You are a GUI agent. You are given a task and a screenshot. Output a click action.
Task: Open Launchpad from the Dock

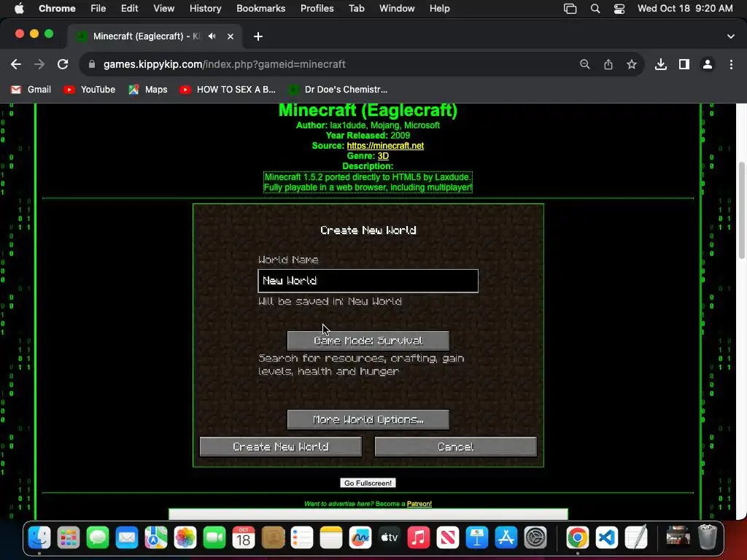tap(68, 537)
